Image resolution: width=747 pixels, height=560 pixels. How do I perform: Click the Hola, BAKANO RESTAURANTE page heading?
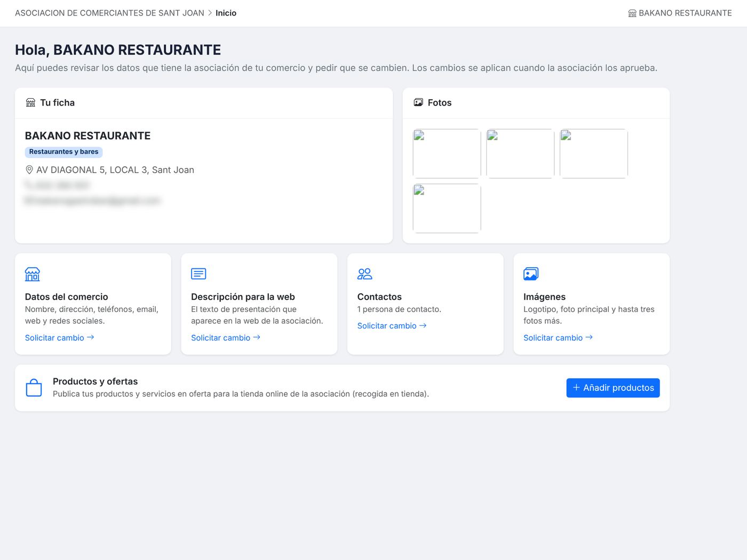pos(118,50)
